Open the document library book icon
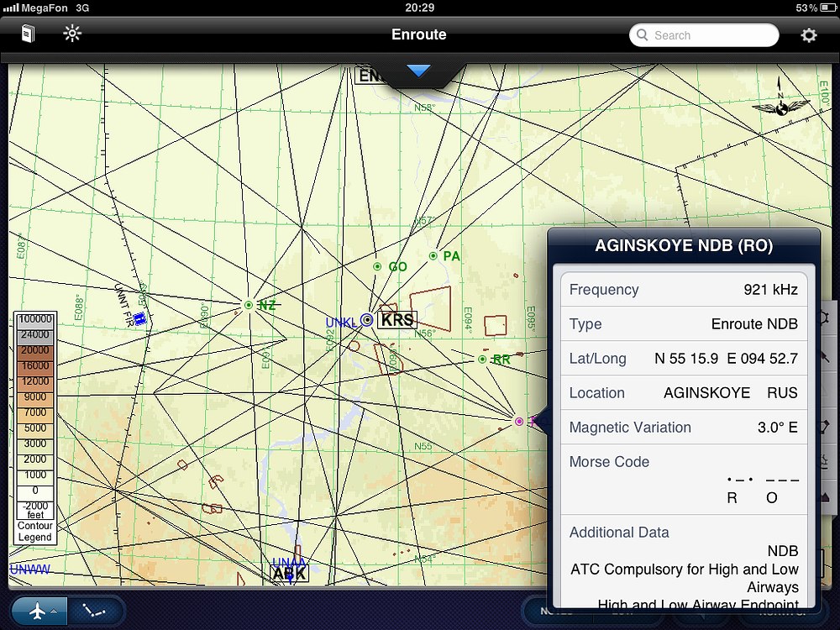This screenshot has width=840, height=630. point(29,34)
